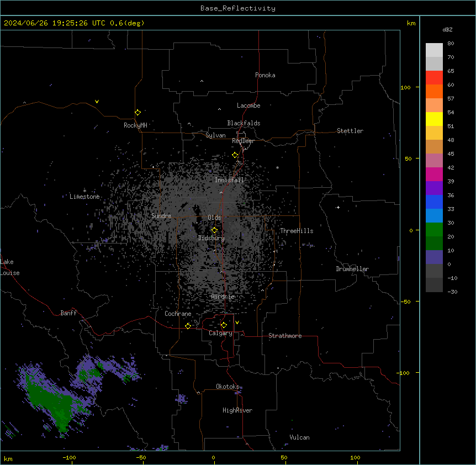Click the km unit label at bottom left
The width and height of the screenshot is (476, 465).
tap(8, 458)
